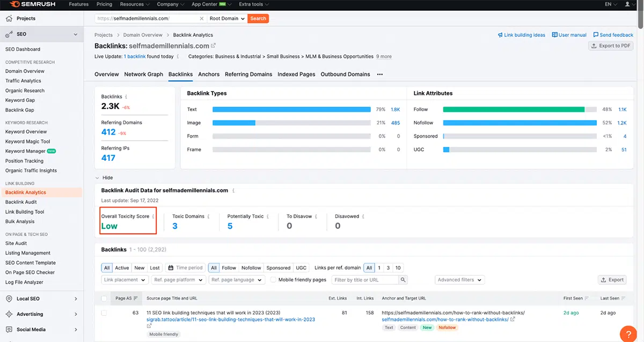Set links per ref. domain to 3
644x342 pixels.
tap(389, 268)
